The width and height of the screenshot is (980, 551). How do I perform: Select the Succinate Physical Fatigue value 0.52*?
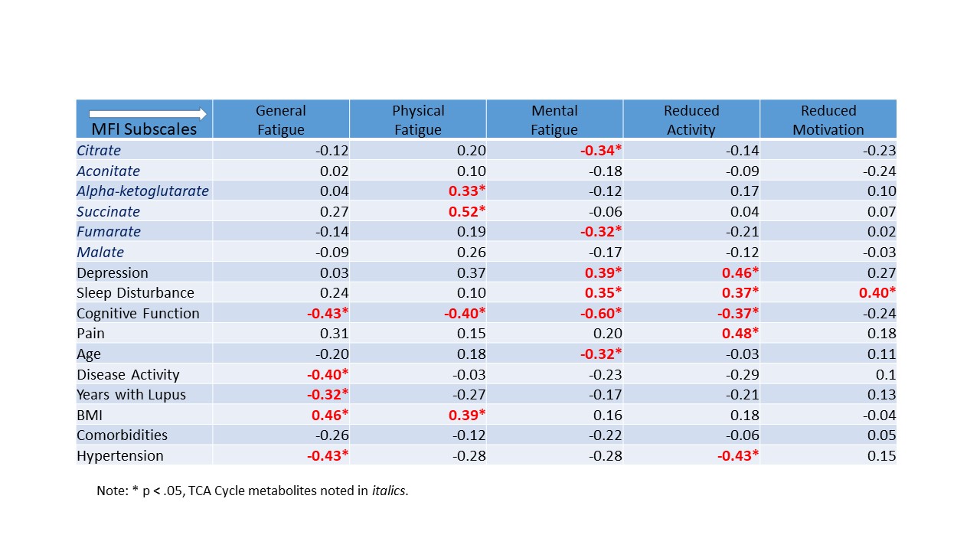coord(467,212)
